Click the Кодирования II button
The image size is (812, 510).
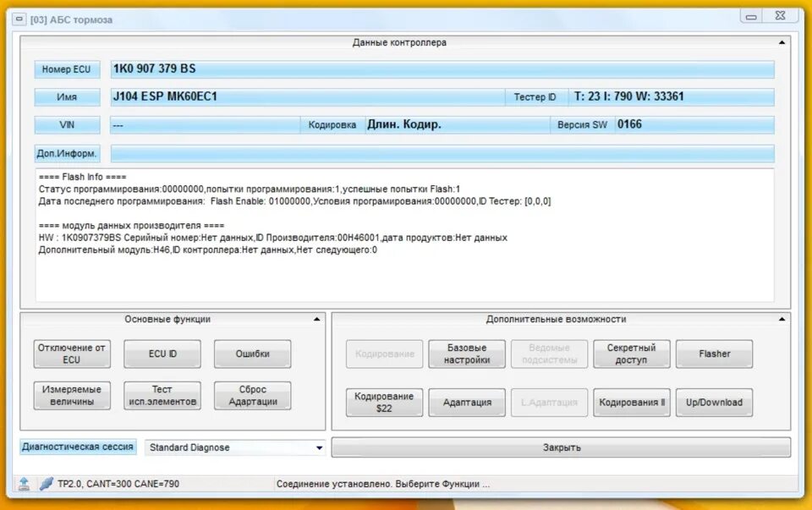pos(631,403)
